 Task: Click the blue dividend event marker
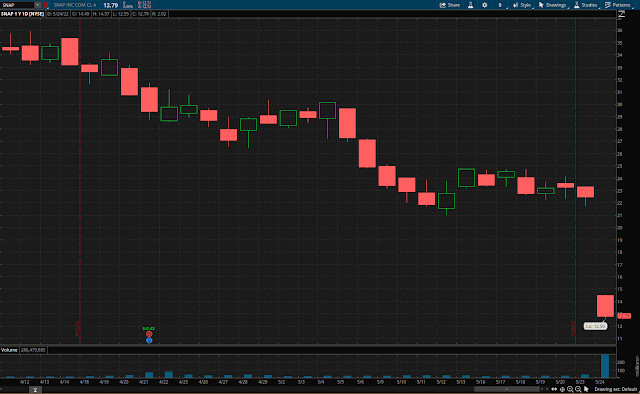pyautogui.click(x=149, y=340)
